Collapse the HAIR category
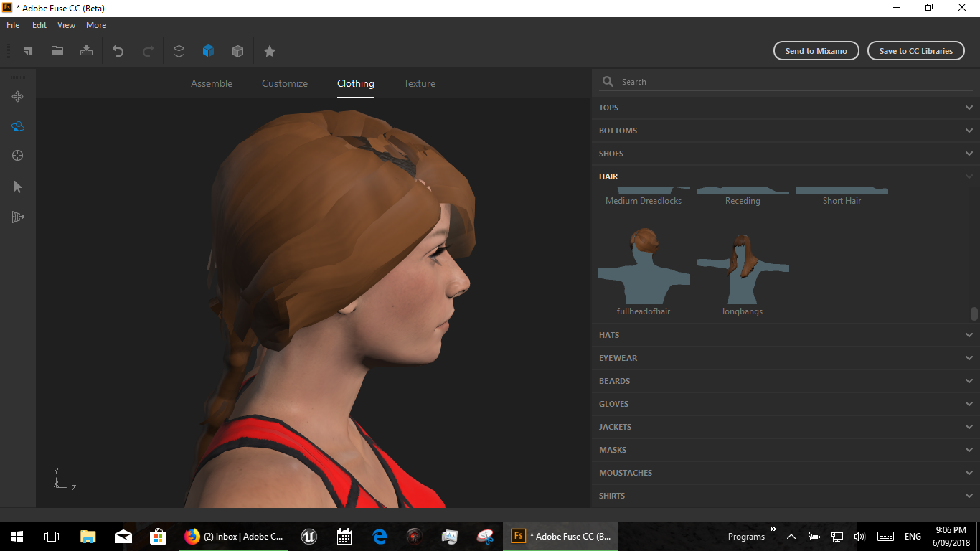The height and width of the screenshot is (551, 980). click(786, 176)
